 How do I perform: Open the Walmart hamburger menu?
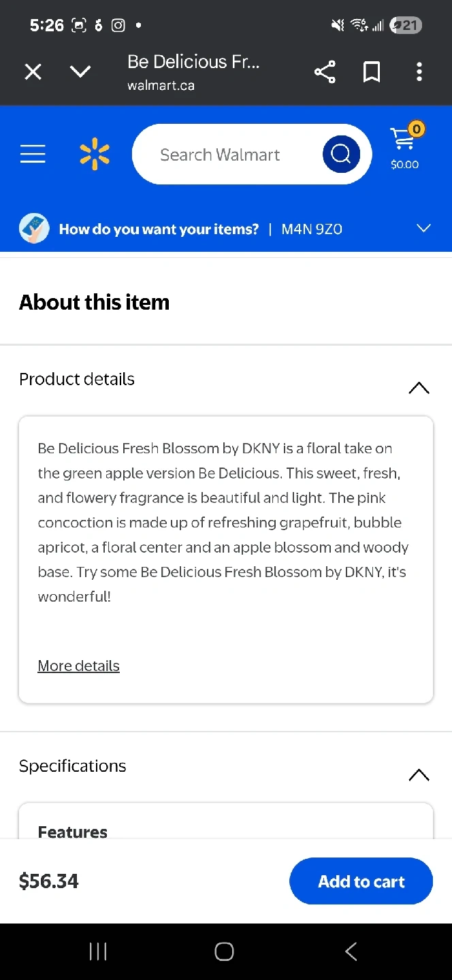33,154
